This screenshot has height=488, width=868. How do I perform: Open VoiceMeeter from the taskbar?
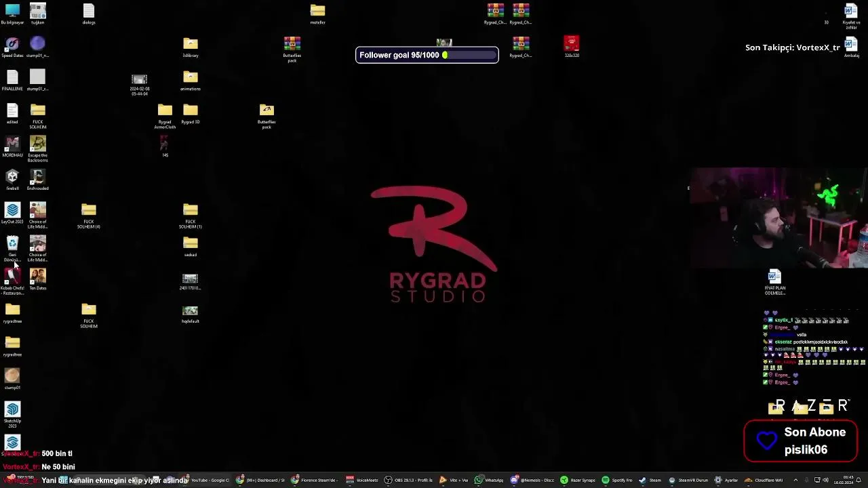pyautogui.click(x=362, y=480)
